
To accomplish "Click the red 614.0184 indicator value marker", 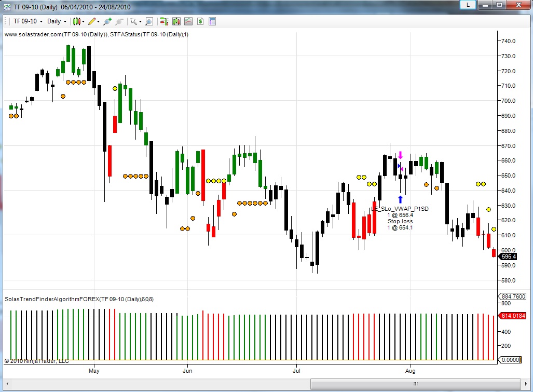I will click(513, 316).
